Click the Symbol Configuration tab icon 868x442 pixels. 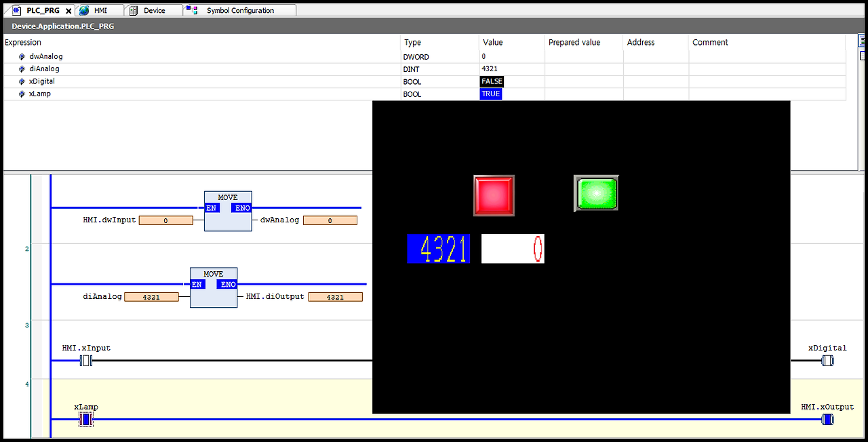[x=193, y=9]
